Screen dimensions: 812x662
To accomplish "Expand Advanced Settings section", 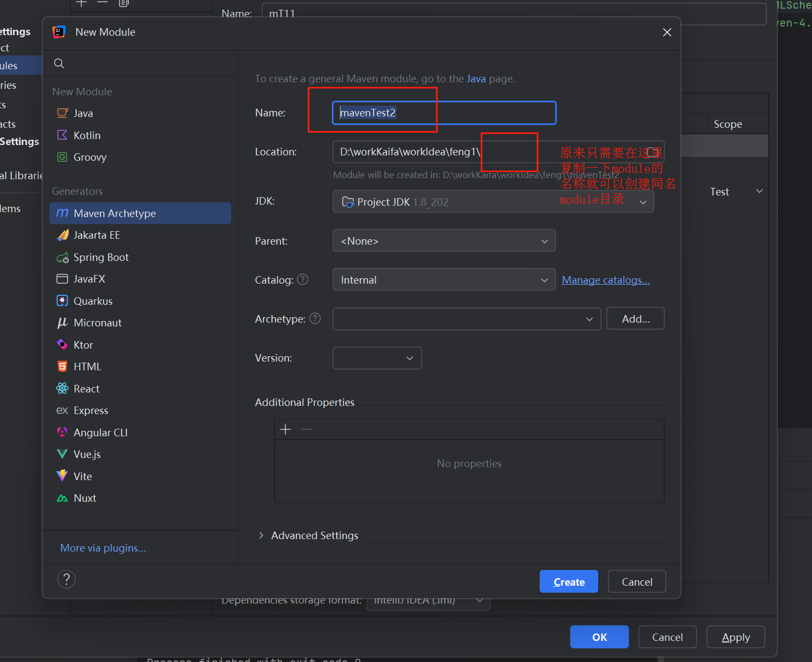I will [261, 535].
